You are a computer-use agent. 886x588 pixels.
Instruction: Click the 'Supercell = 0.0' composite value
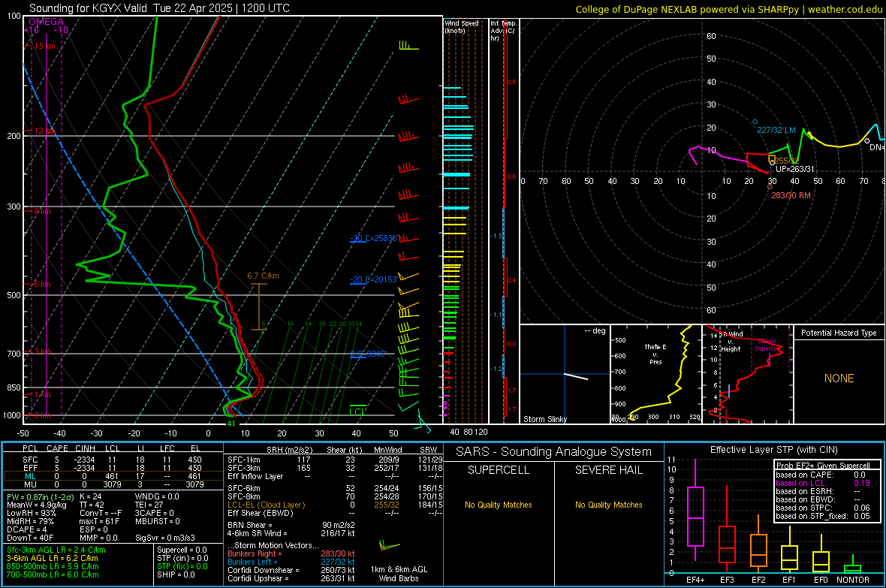click(182, 550)
